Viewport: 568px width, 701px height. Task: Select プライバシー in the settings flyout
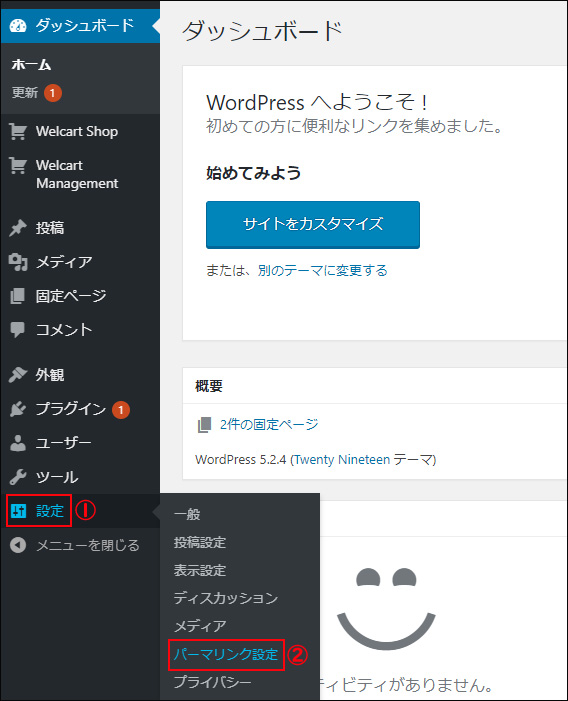[x=212, y=682]
